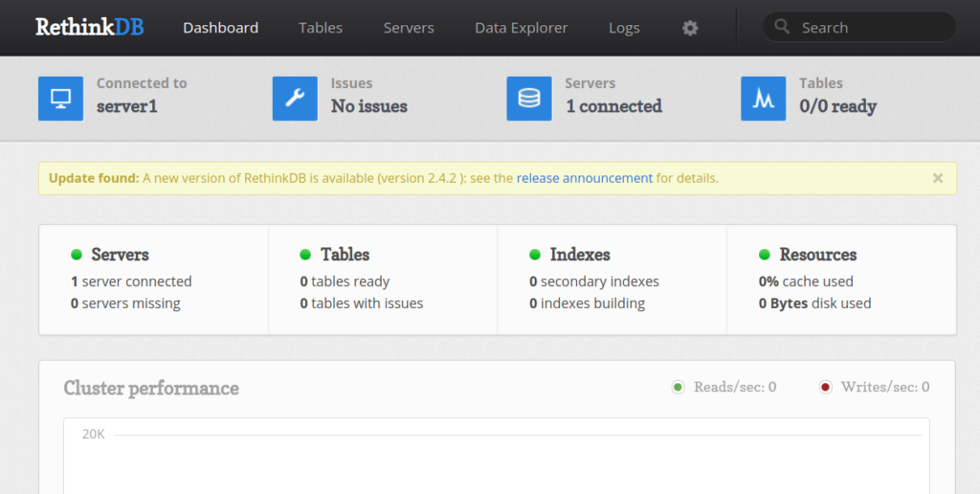Click the Servers database stack icon

click(529, 99)
